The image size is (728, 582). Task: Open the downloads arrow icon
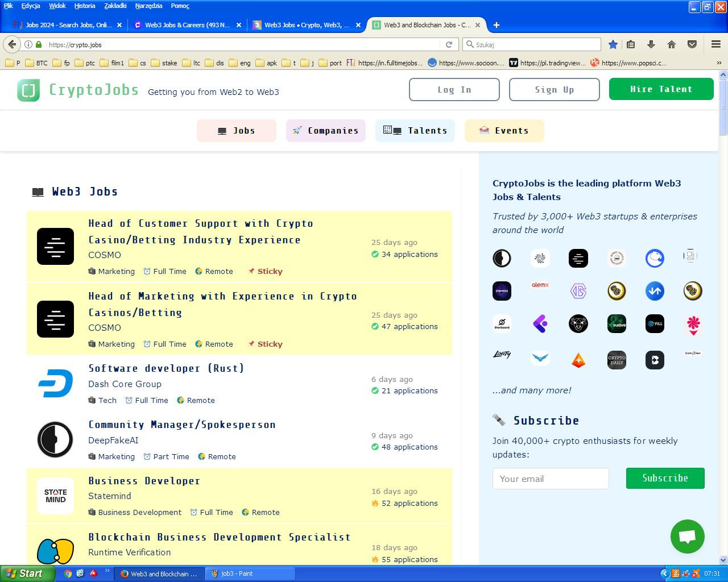[x=651, y=44]
